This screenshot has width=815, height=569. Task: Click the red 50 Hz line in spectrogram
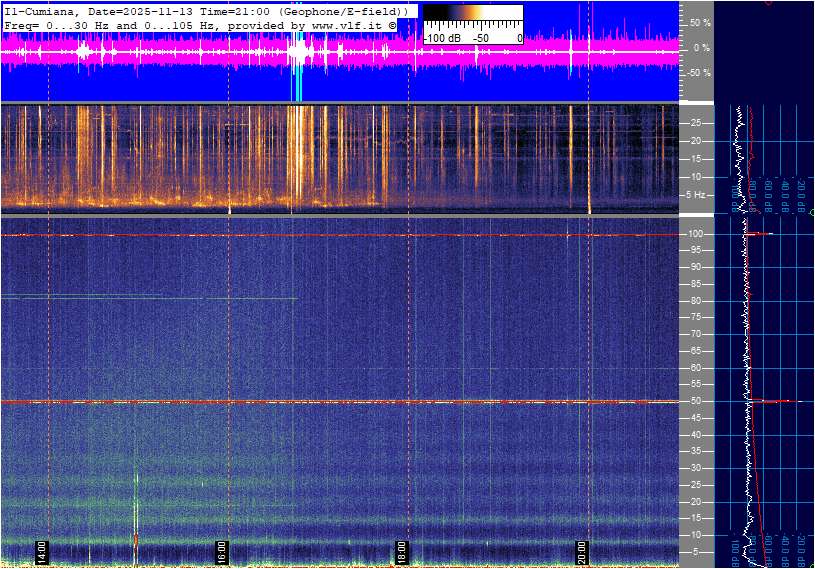pyautogui.click(x=300, y=402)
